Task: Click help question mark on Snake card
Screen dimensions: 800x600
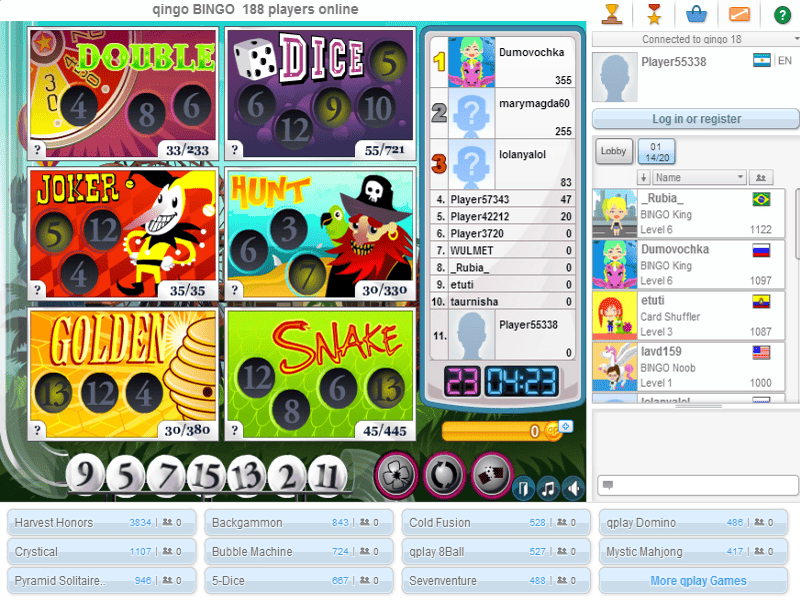Action: [x=234, y=430]
